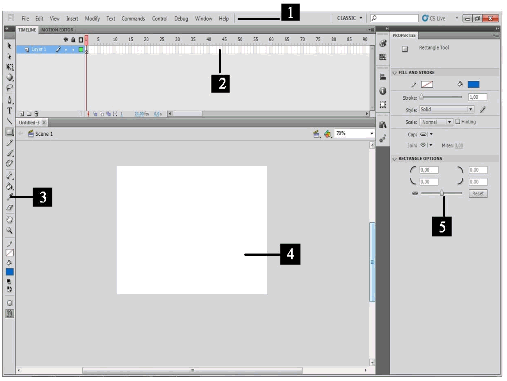The image size is (507, 381).
Task: Click Black and White colors button
Action: click(x=9, y=282)
